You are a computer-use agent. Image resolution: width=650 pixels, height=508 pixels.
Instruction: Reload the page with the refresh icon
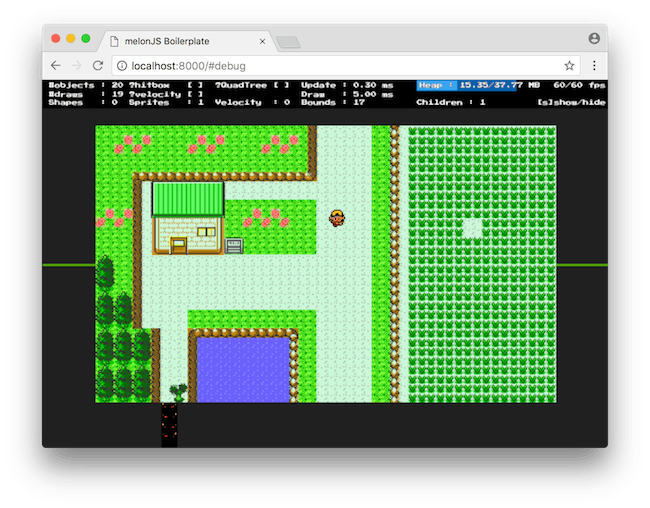click(x=98, y=66)
